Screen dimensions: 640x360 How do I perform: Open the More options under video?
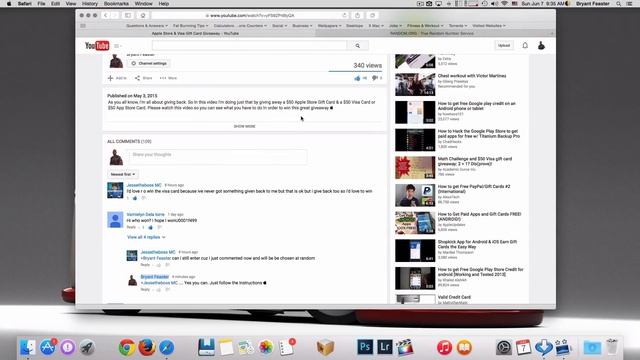168,78
